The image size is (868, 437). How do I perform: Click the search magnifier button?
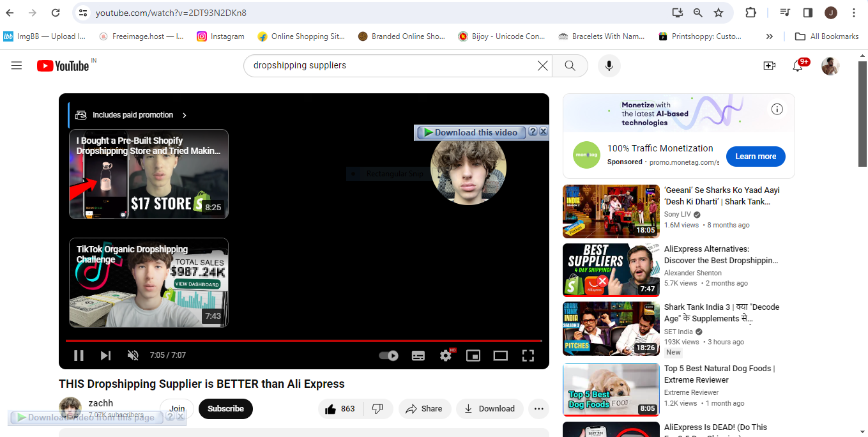pos(570,65)
